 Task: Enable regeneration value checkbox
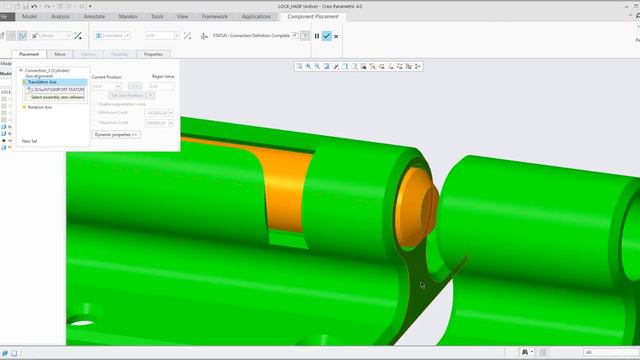96,104
